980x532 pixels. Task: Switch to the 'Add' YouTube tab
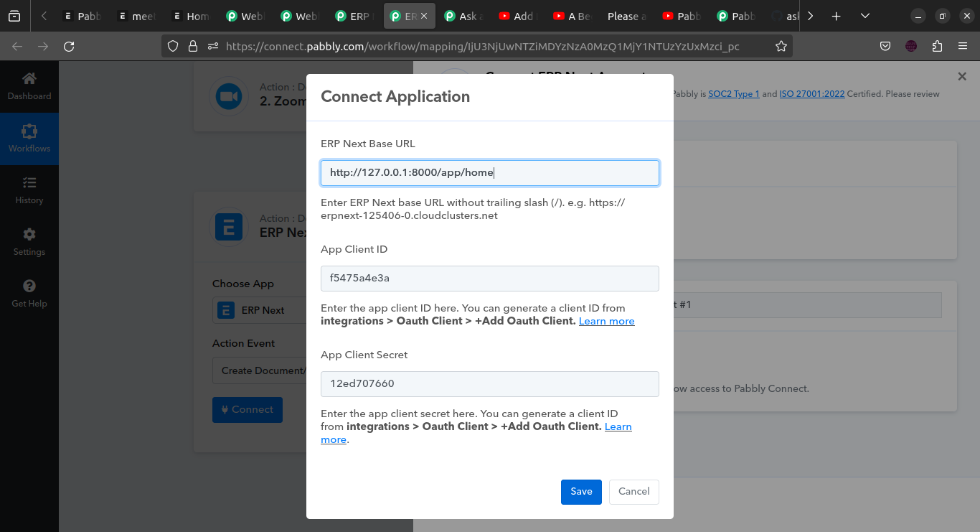tap(518, 16)
